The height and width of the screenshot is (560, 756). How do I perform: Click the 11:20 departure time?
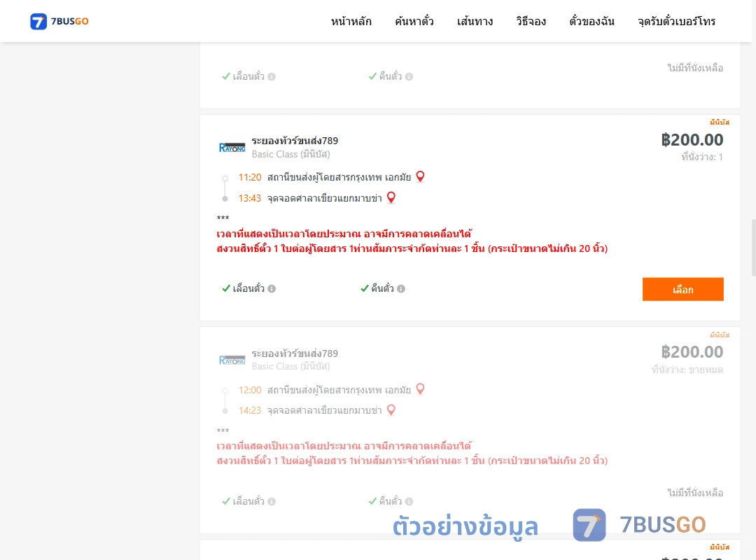pyautogui.click(x=250, y=177)
